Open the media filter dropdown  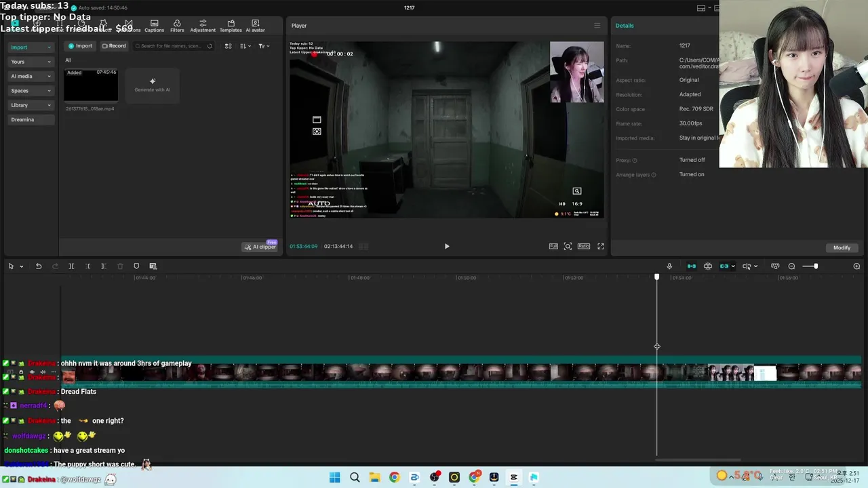[x=264, y=46]
